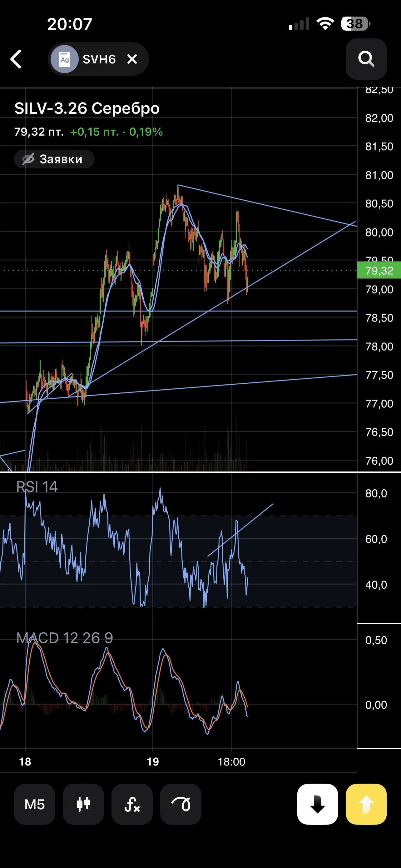Select the MACD 12 26 9 label
This screenshot has width=401, height=868.
pos(65,638)
